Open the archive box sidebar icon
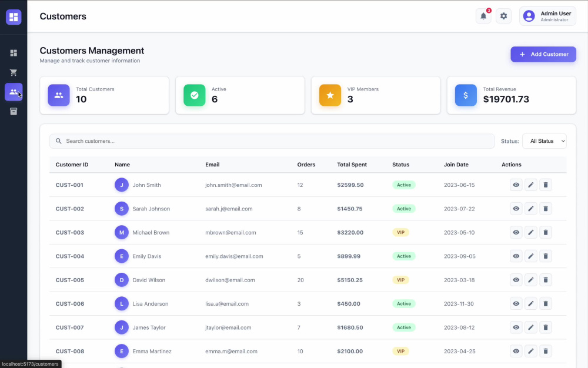The height and width of the screenshot is (368, 588). (x=14, y=111)
